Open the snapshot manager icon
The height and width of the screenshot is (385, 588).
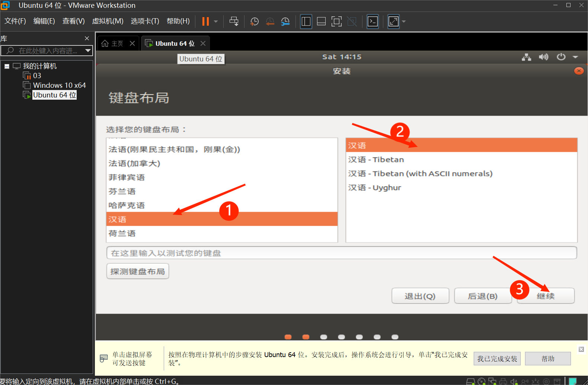coord(285,22)
